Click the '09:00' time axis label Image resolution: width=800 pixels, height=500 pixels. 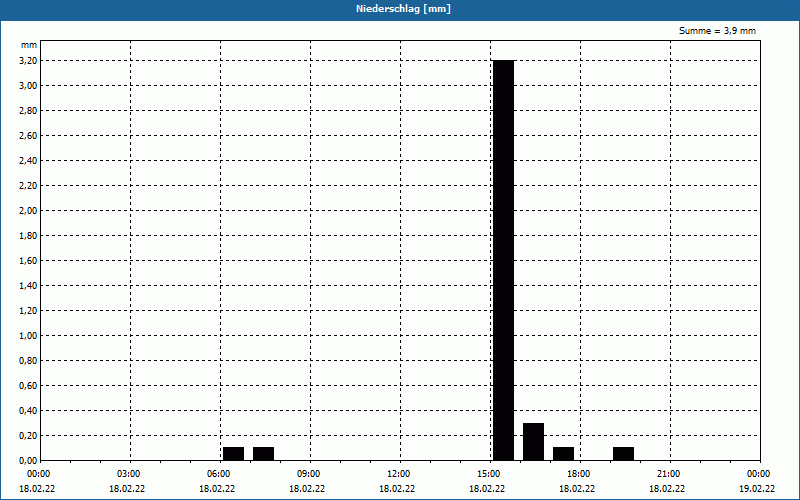coord(310,474)
